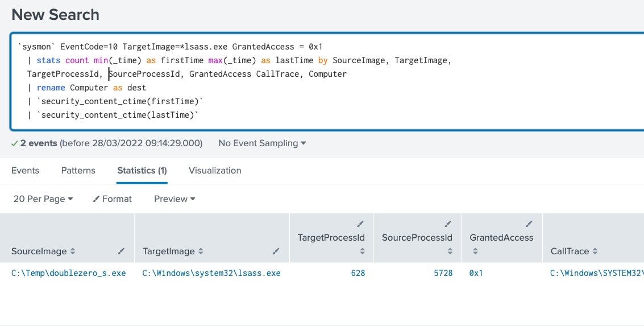Click the 628 TargetProcessId value
644x326 pixels.
(x=358, y=273)
